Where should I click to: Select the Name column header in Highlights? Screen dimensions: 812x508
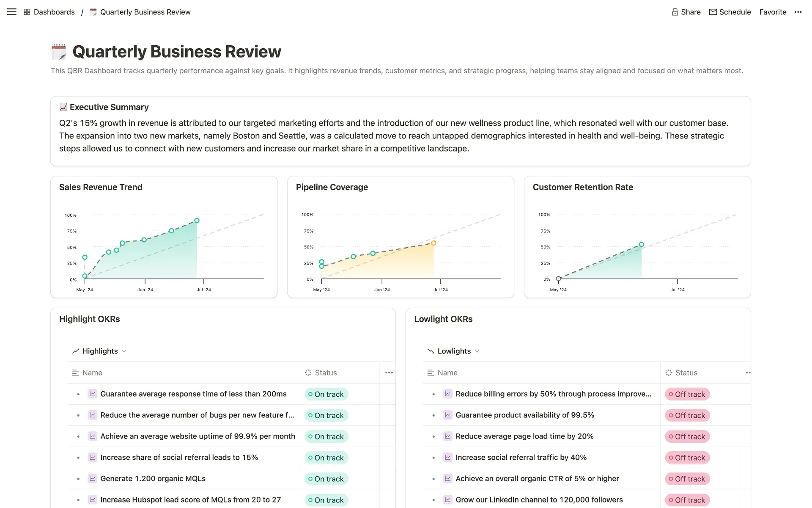184,373
